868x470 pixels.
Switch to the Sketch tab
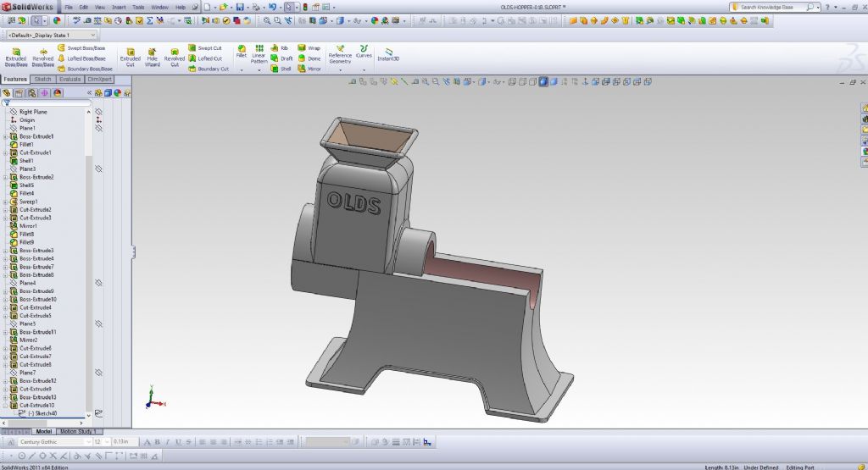(x=42, y=79)
